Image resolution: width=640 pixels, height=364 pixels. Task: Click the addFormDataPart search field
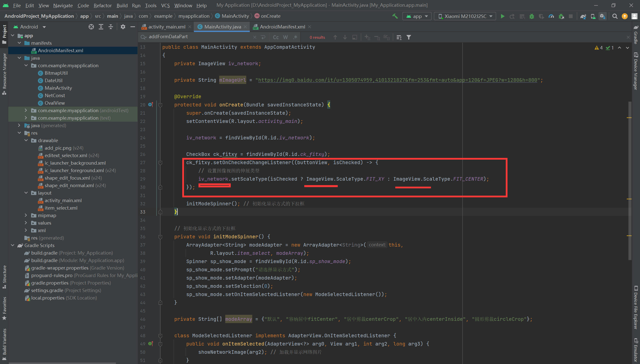tap(197, 37)
